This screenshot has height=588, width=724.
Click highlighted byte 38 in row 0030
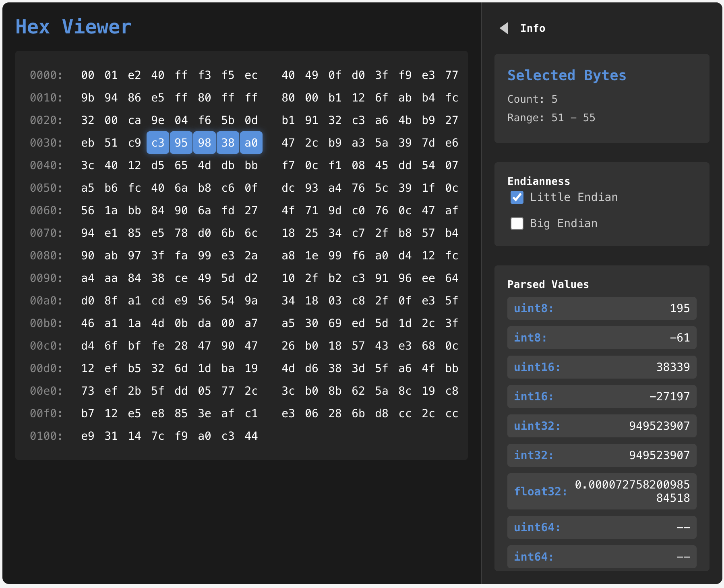tap(228, 143)
